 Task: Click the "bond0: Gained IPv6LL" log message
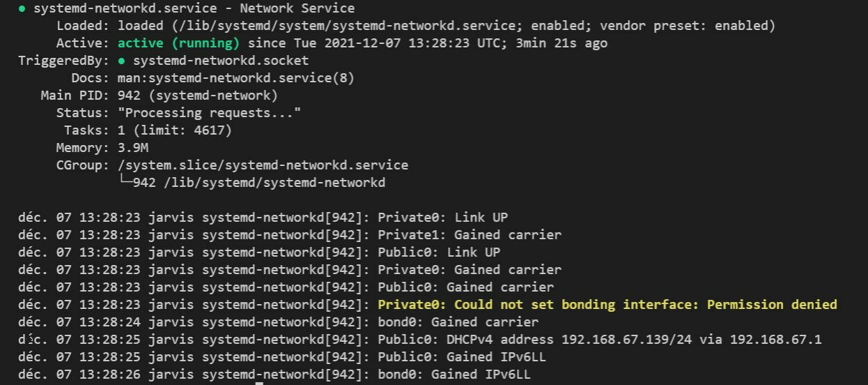(x=454, y=375)
